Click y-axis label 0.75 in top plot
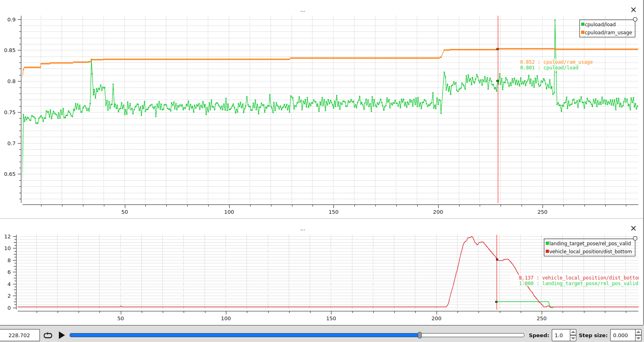Screen dimensions: 644x342 coord(10,112)
